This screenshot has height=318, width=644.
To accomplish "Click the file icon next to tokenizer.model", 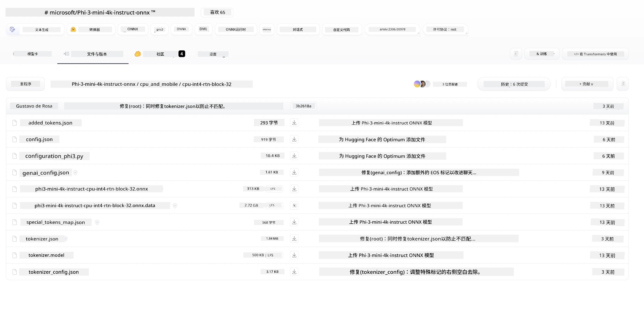I will (14, 255).
